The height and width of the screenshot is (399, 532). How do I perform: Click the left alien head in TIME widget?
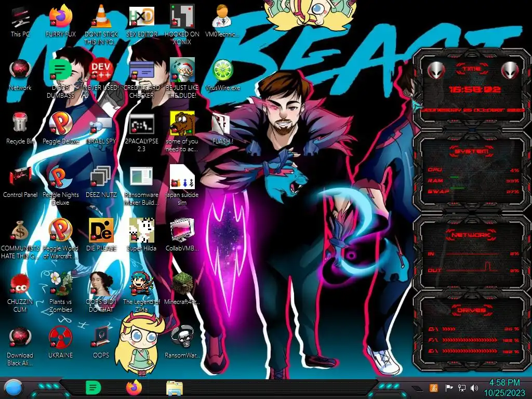(436, 71)
